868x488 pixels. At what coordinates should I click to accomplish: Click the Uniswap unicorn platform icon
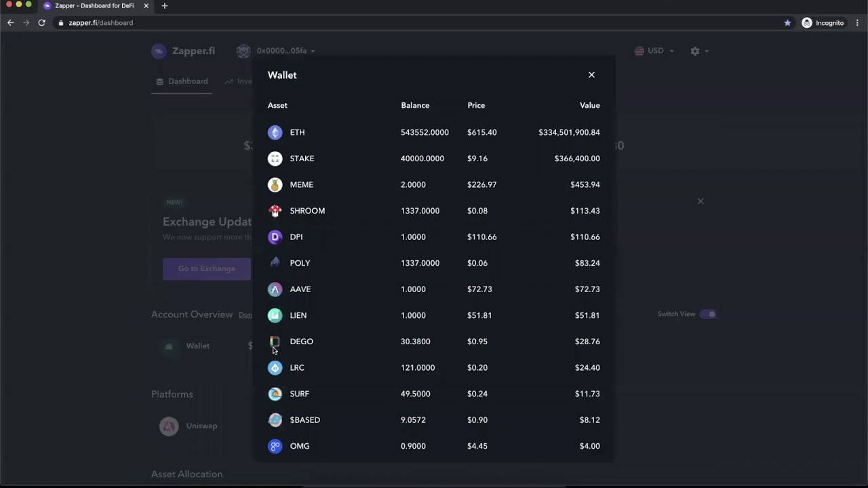pyautogui.click(x=169, y=426)
